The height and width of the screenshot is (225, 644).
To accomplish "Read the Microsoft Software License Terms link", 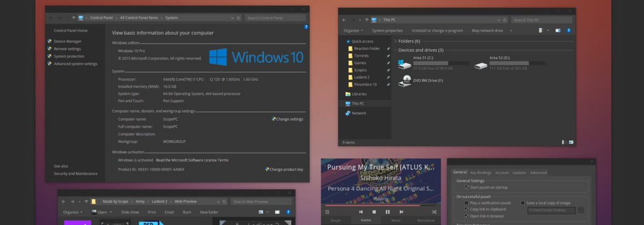I will coord(192,160).
